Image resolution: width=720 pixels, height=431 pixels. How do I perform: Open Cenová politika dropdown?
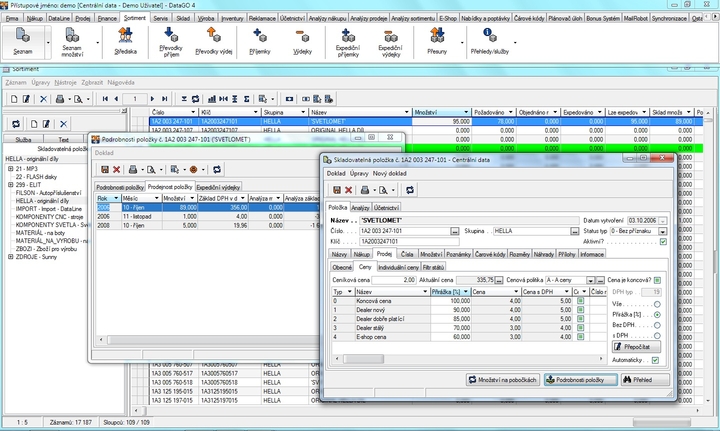click(x=590, y=280)
